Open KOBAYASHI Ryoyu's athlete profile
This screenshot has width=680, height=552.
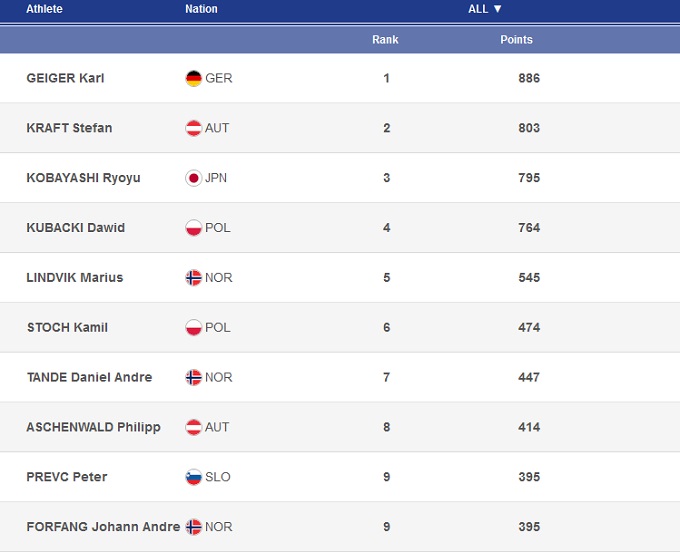click(x=83, y=178)
